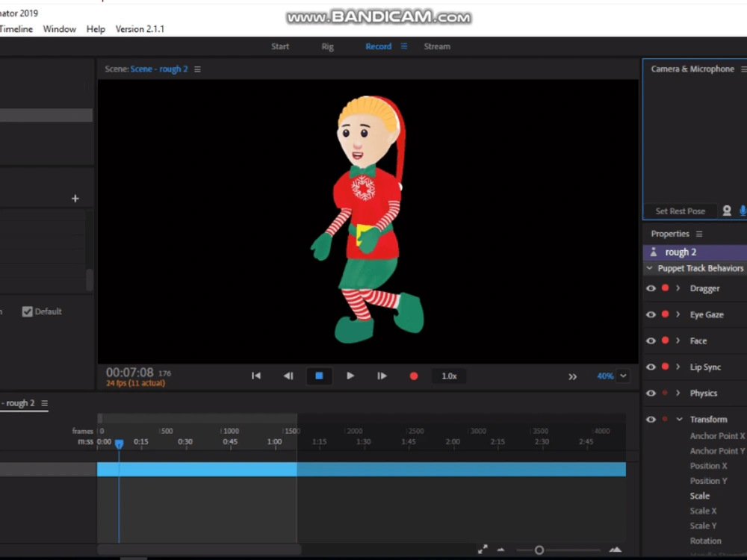Collapse the Transform behavior
This screenshot has height=560, width=747.
(x=679, y=419)
